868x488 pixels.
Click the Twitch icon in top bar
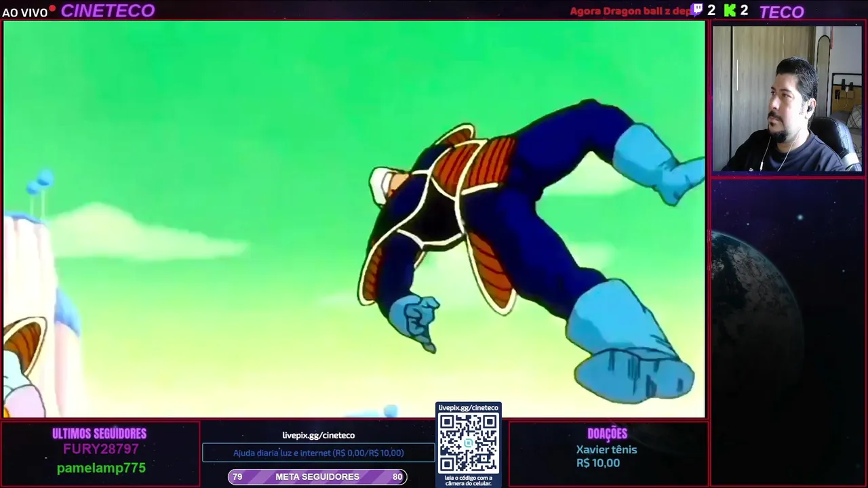pos(696,10)
